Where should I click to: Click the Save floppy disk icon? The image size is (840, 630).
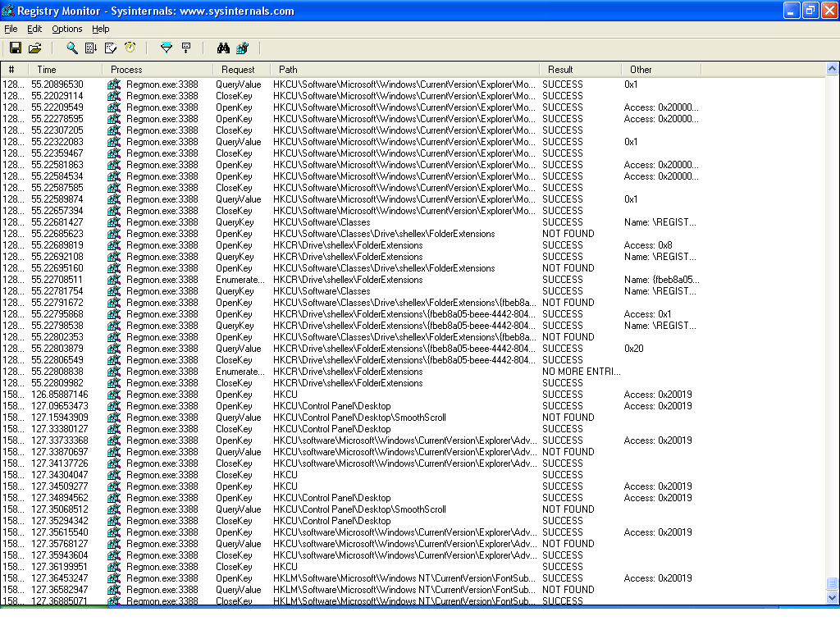click(x=15, y=48)
